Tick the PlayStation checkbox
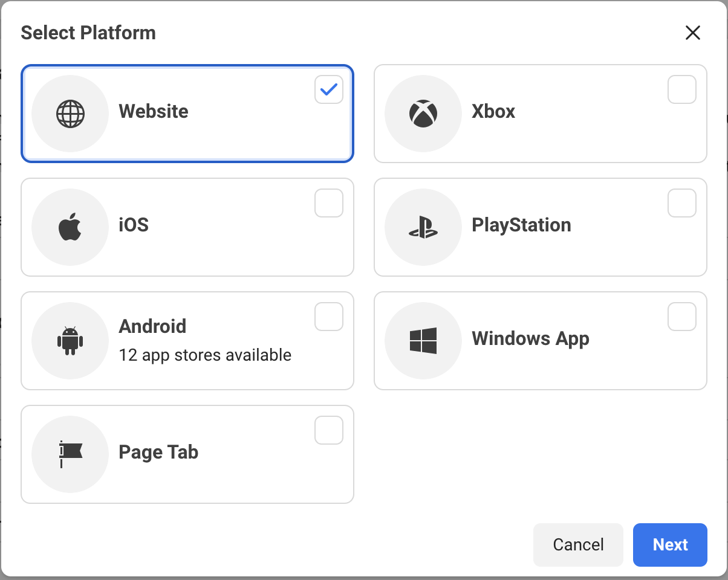 [682, 203]
